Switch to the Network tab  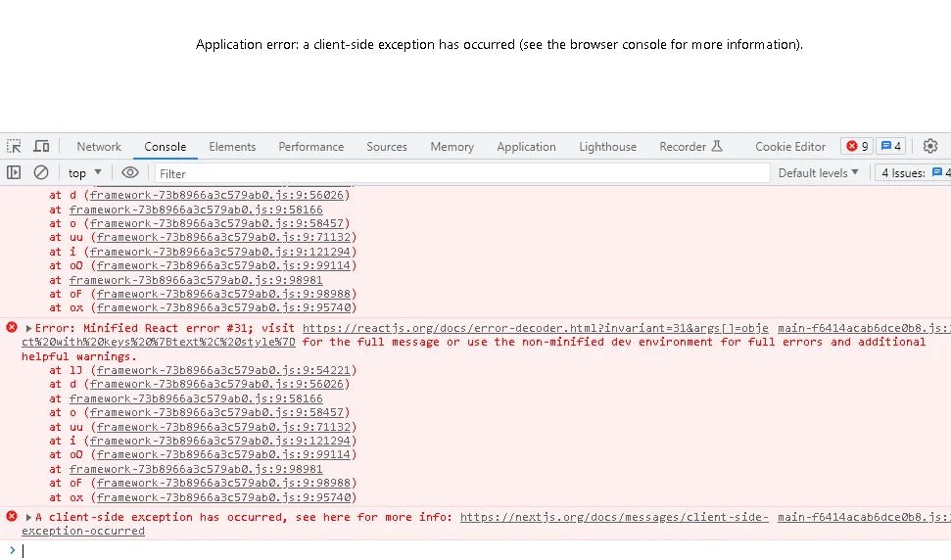coord(99,147)
